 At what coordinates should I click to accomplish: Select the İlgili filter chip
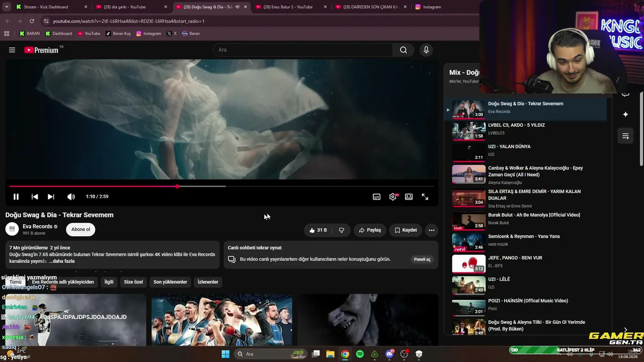(x=109, y=282)
